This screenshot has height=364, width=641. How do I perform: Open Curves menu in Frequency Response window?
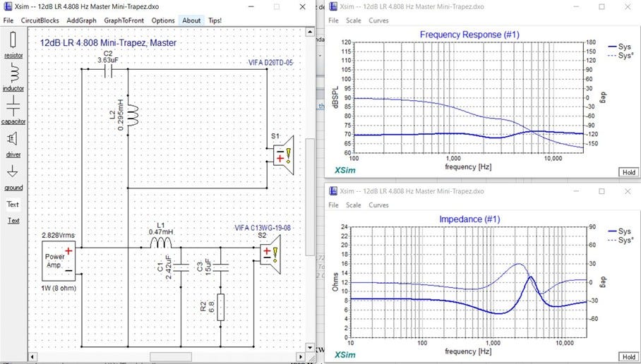pos(378,20)
